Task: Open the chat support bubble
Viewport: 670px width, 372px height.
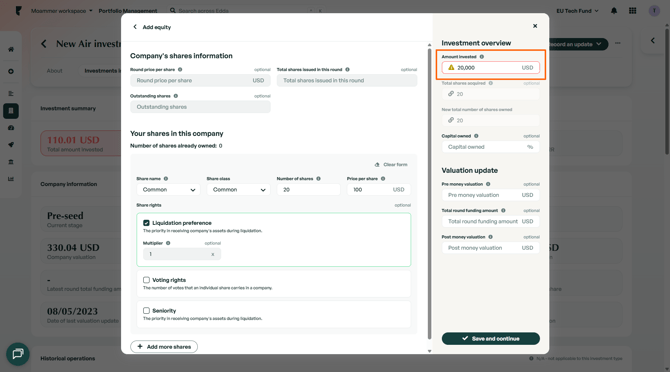Action: click(x=18, y=354)
